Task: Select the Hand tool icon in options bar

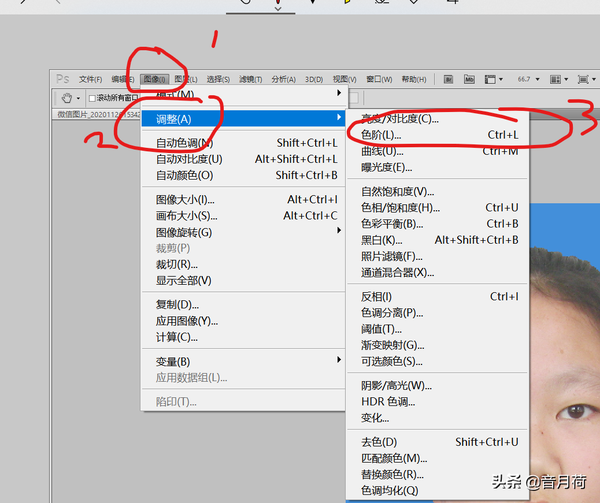Action: (x=67, y=98)
